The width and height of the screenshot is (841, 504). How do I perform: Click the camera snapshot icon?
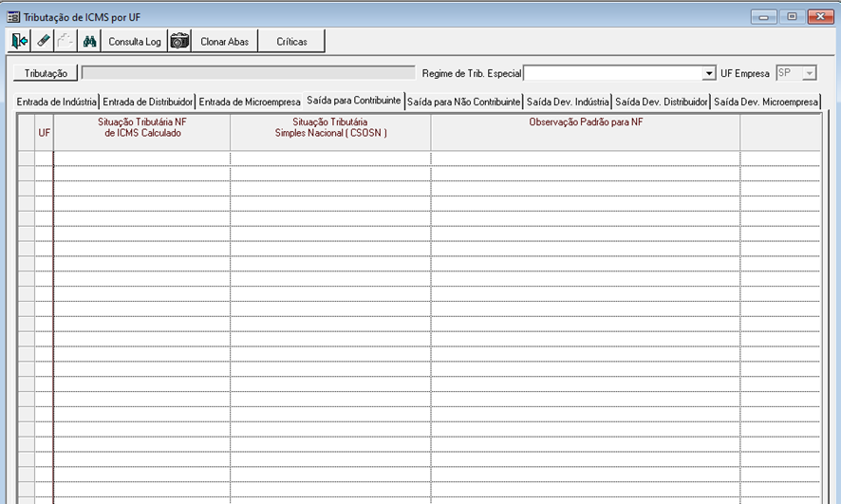179,41
